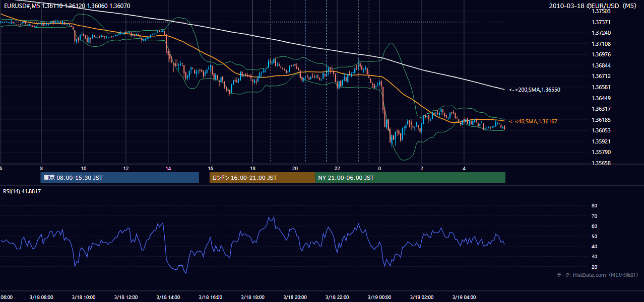Click the 40 SMA label 1.36167
This screenshot has height=302, width=644.
pos(533,121)
